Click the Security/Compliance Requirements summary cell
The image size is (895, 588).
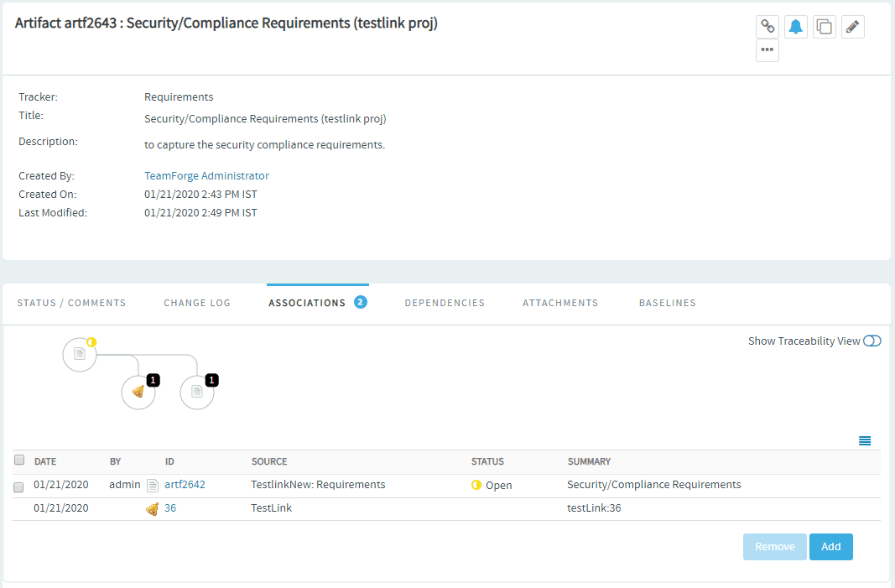coord(653,485)
